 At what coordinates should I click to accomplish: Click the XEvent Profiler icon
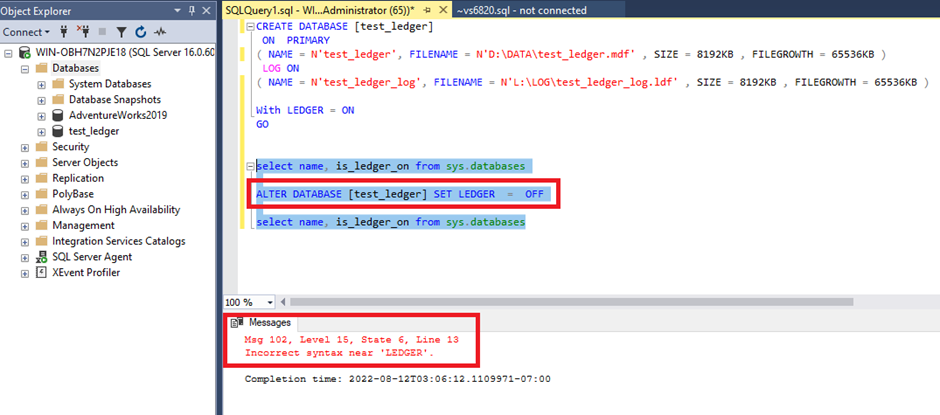pyautogui.click(x=41, y=272)
